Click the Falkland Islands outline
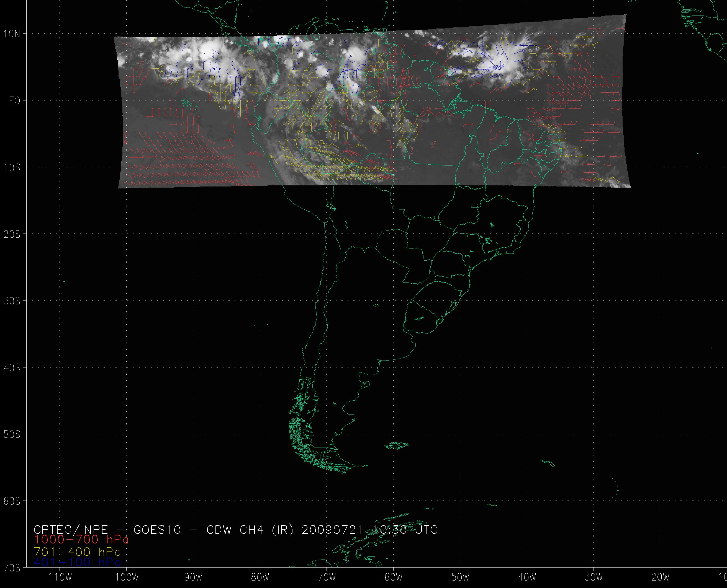Screen dimensions: 727x588 click(397, 446)
